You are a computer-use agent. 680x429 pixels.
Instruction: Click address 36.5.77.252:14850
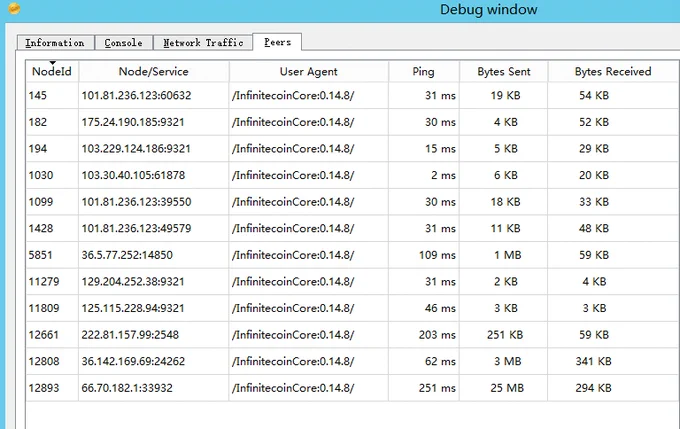point(127,255)
